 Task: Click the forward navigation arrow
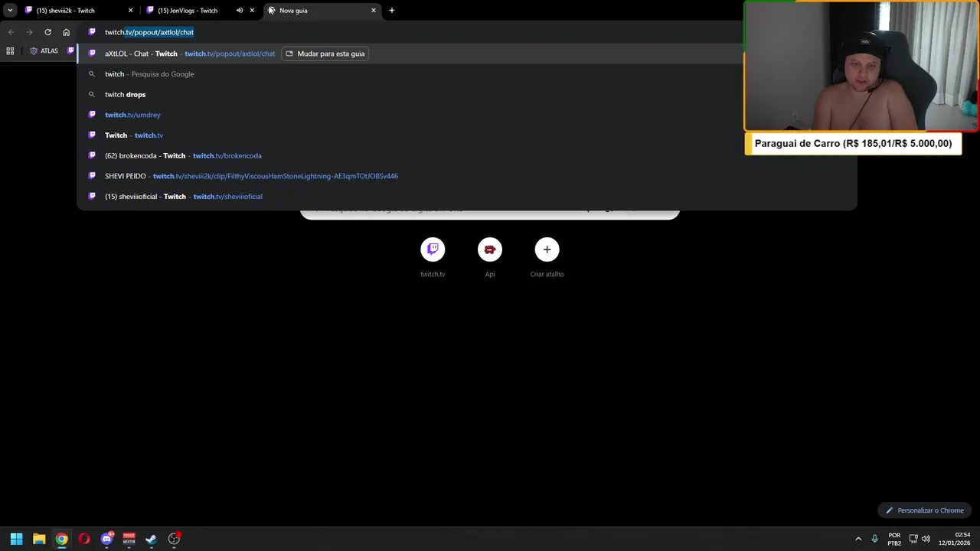click(x=29, y=32)
